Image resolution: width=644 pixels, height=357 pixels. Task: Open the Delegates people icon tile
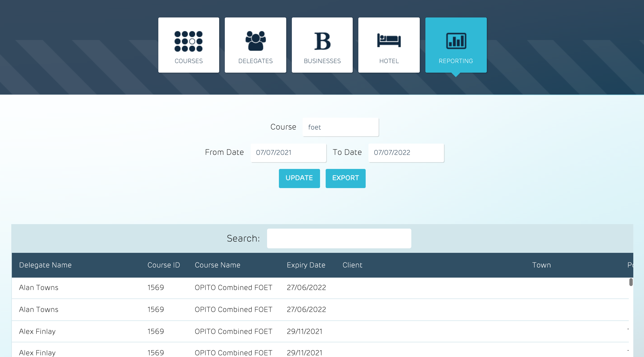click(x=255, y=45)
